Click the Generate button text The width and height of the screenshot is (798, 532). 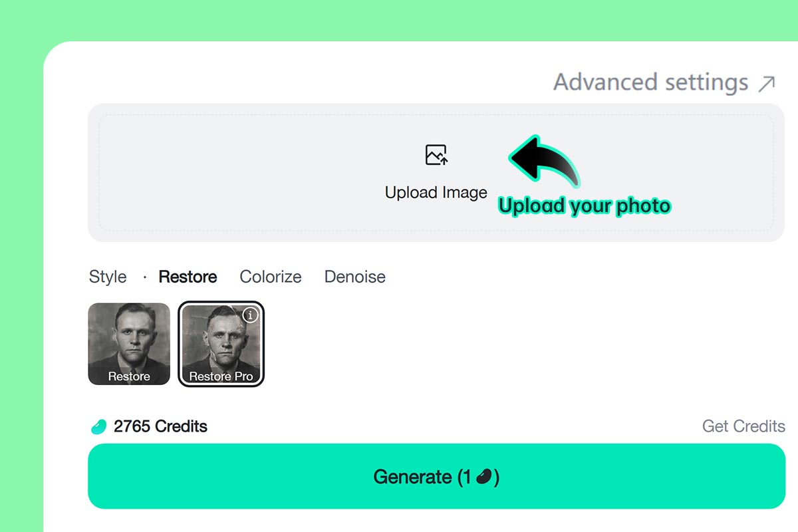pyautogui.click(x=436, y=477)
